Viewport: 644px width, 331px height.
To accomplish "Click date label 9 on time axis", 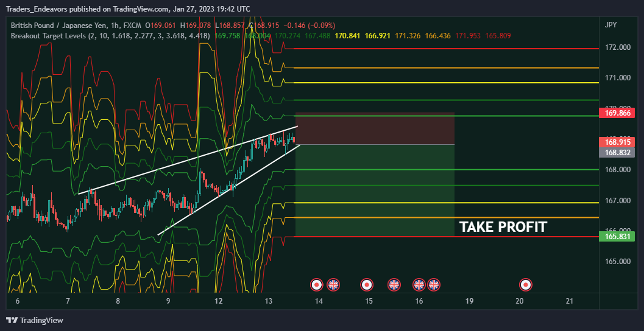I will point(168,301).
